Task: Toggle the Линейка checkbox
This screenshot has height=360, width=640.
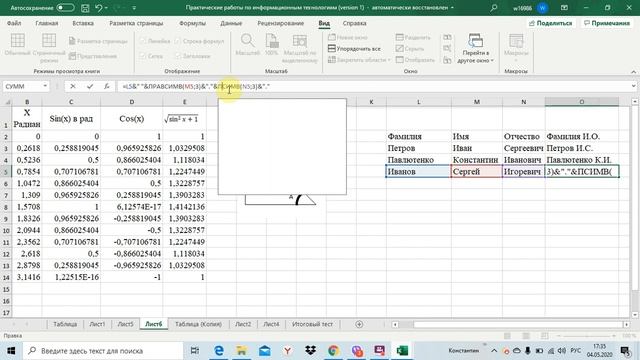Action: (143, 41)
